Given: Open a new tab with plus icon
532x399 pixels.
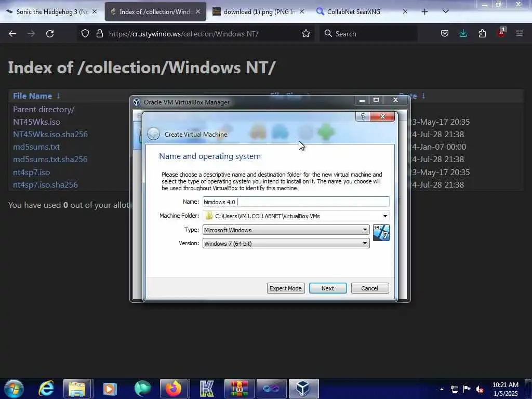Looking at the screenshot, I should 424,11.
